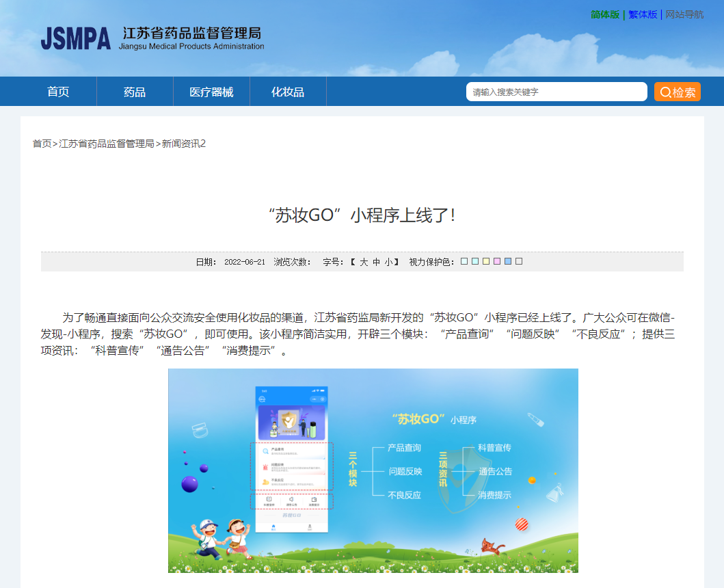Go to the 医疗器械 section
Image resolution: width=724 pixels, height=588 pixels.
(211, 92)
